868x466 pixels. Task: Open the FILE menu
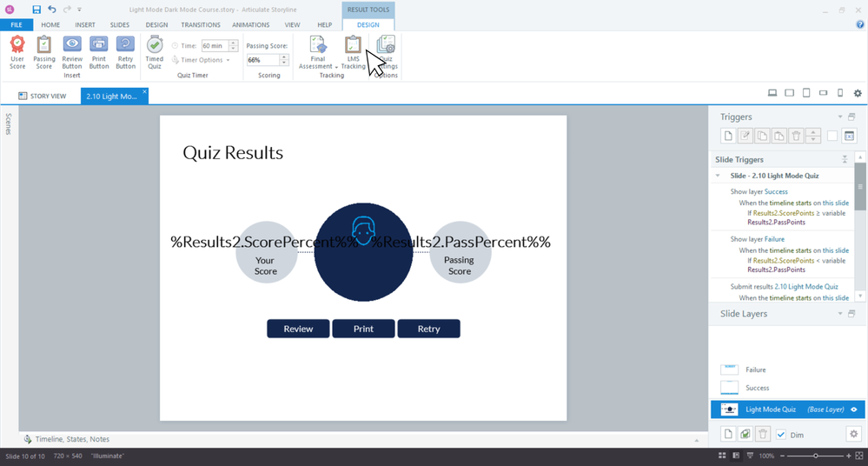[17, 25]
